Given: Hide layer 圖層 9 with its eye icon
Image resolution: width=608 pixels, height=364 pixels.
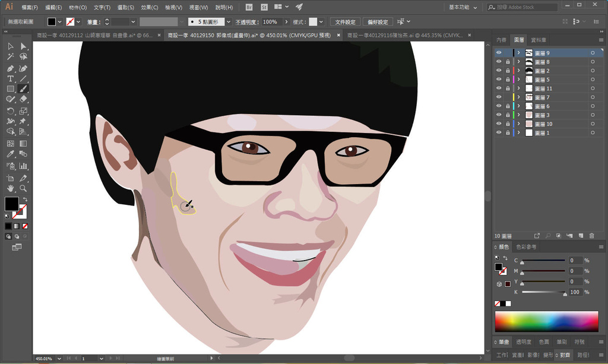Looking at the screenshot, I should [x=499, y=53].
